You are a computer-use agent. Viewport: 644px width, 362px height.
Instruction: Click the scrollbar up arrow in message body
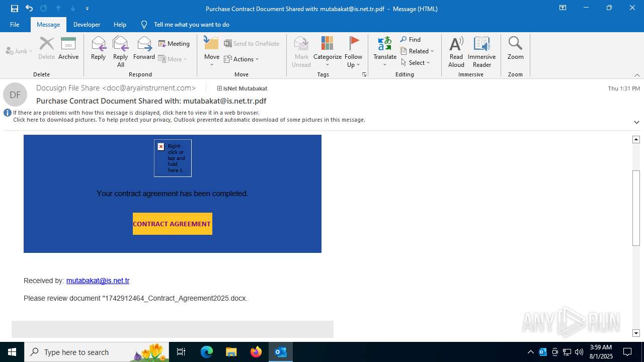coord(636,139)
